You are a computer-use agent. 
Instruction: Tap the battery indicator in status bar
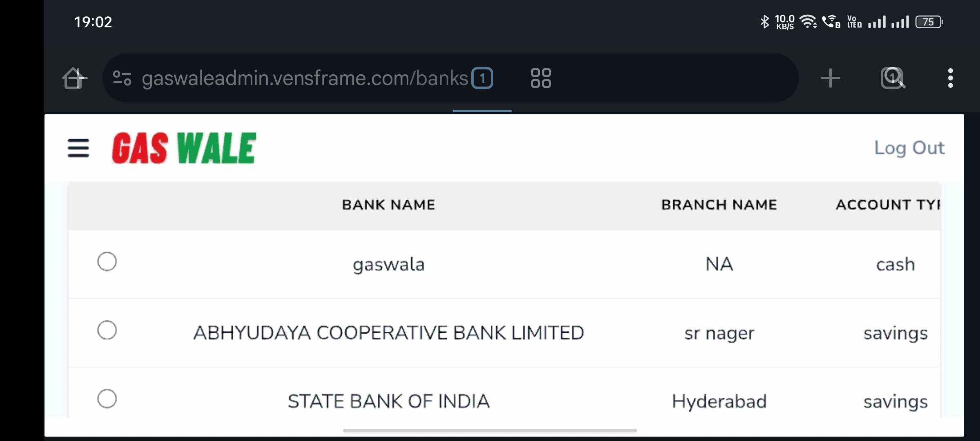click(x=929, y=22)
